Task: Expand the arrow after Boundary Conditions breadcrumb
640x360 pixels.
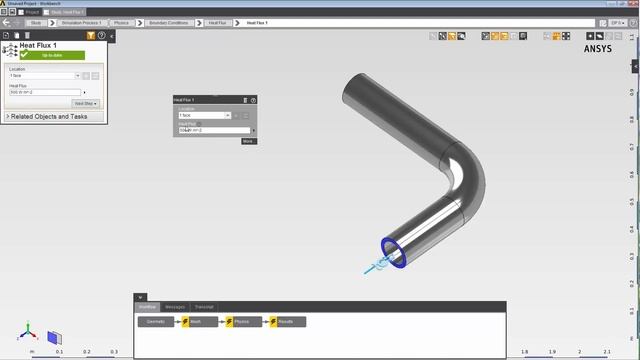Action: coord(199,23)
